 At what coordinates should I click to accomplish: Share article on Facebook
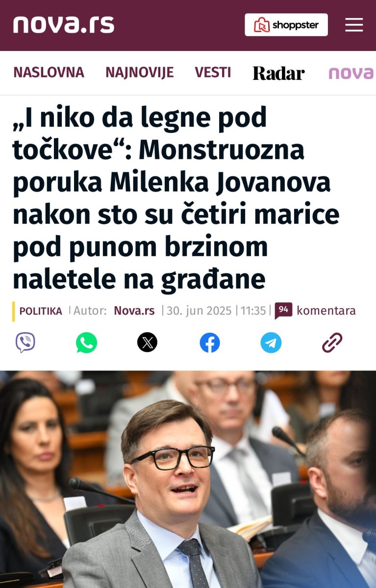210,342
